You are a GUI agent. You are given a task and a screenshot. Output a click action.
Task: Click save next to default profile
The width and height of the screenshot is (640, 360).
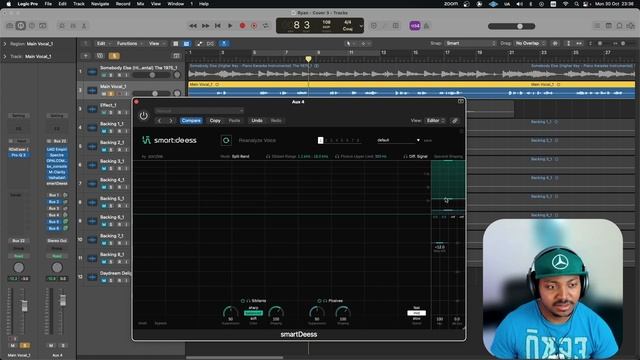(x=427, y=141)
